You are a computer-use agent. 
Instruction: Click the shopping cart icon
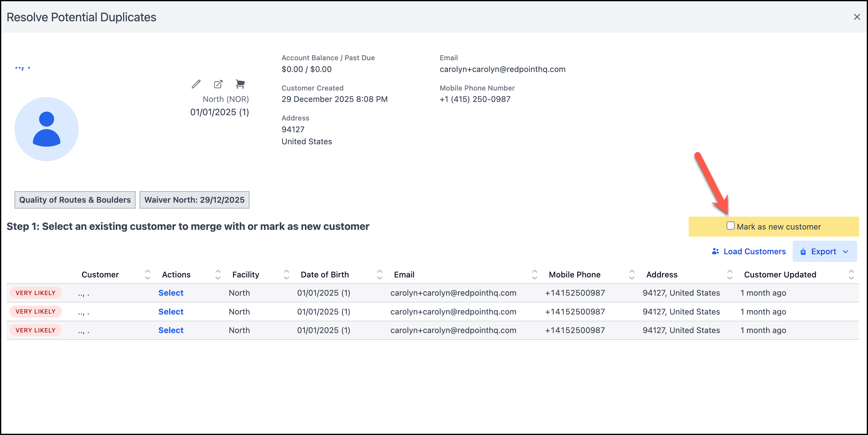point(240,84)
